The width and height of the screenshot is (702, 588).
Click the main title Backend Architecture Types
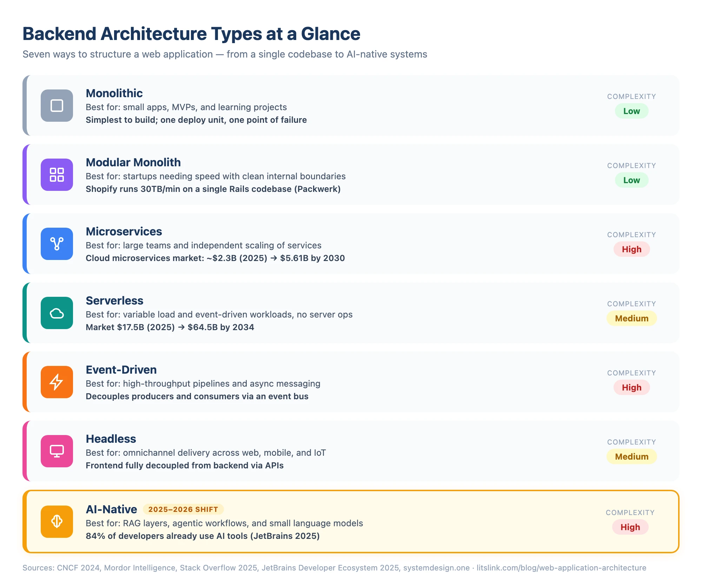pos(191,34)
